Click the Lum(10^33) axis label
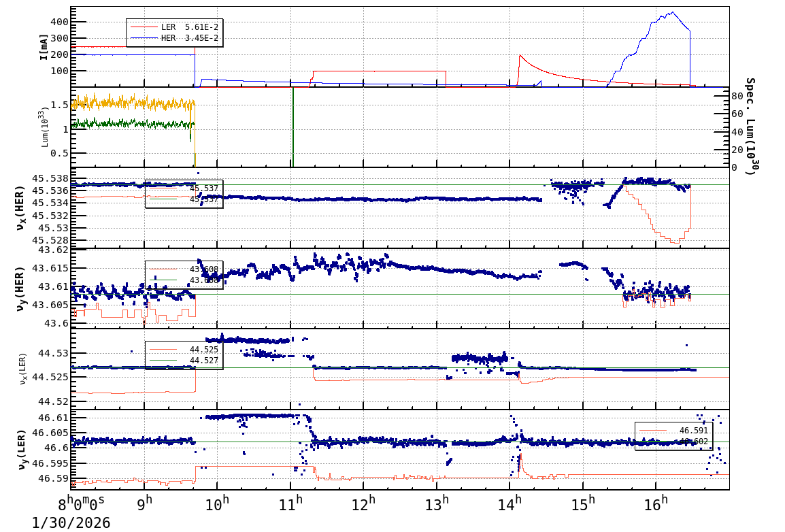The image size is (785, 532). pyautogui.click(x=45, y=126)
